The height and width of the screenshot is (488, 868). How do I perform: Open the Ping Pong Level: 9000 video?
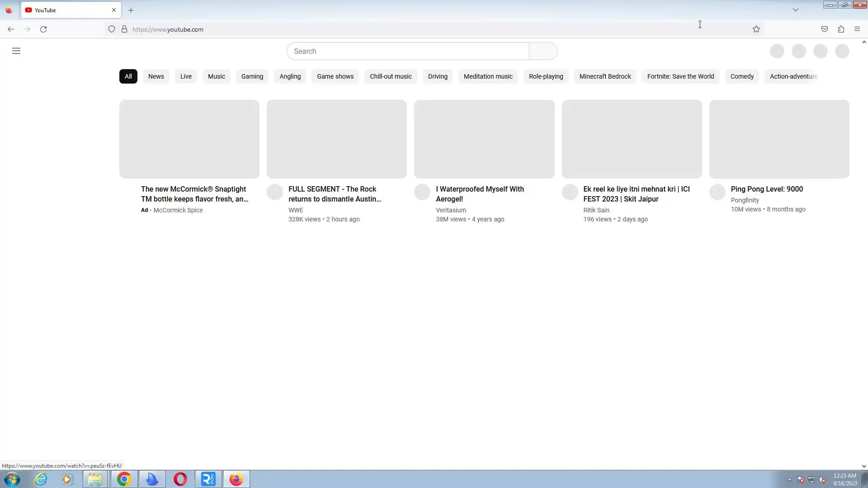[767, 189]
